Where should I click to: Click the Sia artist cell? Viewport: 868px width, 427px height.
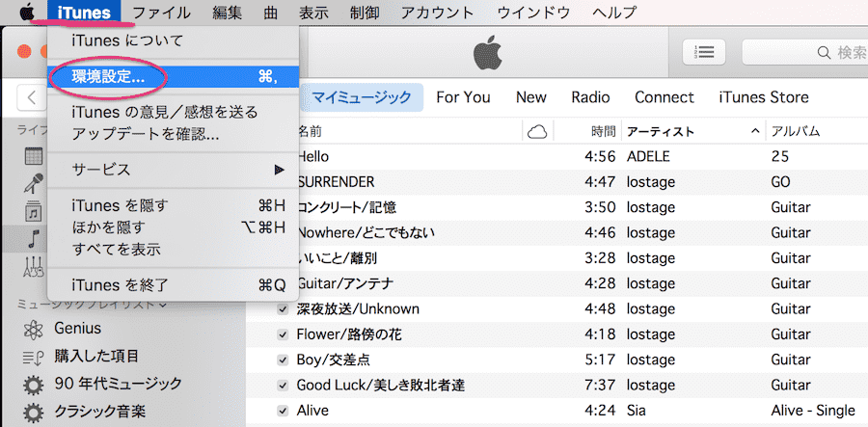[x=637, y=411]
